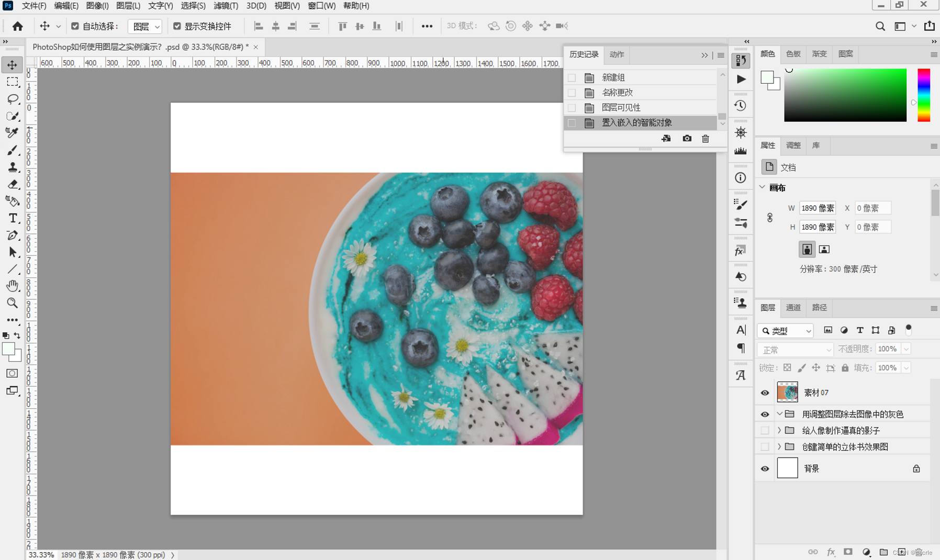Screen dimensions: 940x560
Task: Open the Info panel icon in dock
Action: (x=740, y=178)
